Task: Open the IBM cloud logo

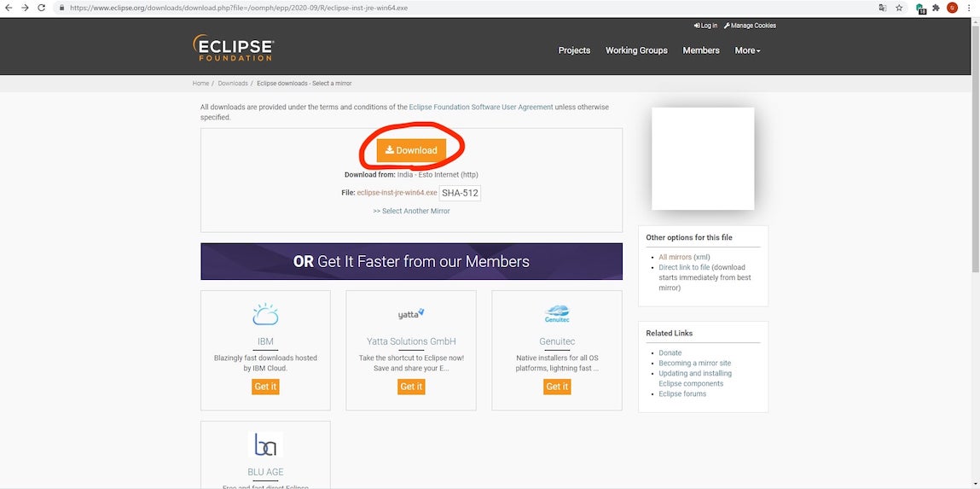Action: (265, 315)
